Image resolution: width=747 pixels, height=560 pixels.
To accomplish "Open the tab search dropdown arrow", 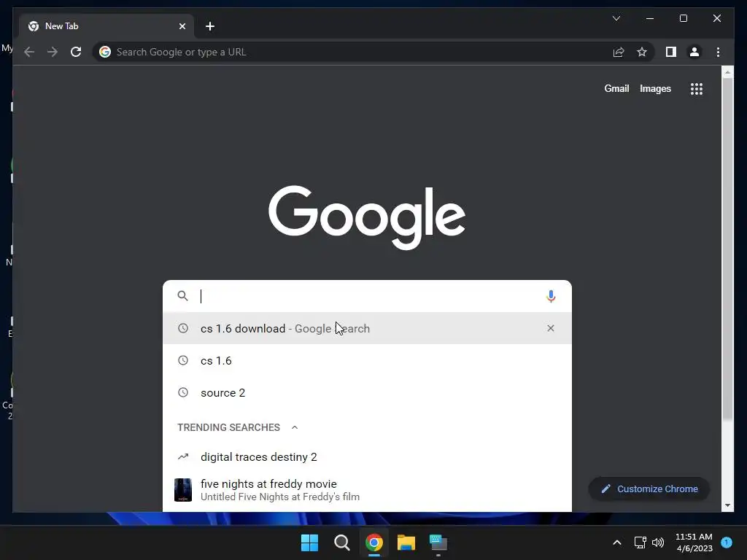I will point(616,18).
